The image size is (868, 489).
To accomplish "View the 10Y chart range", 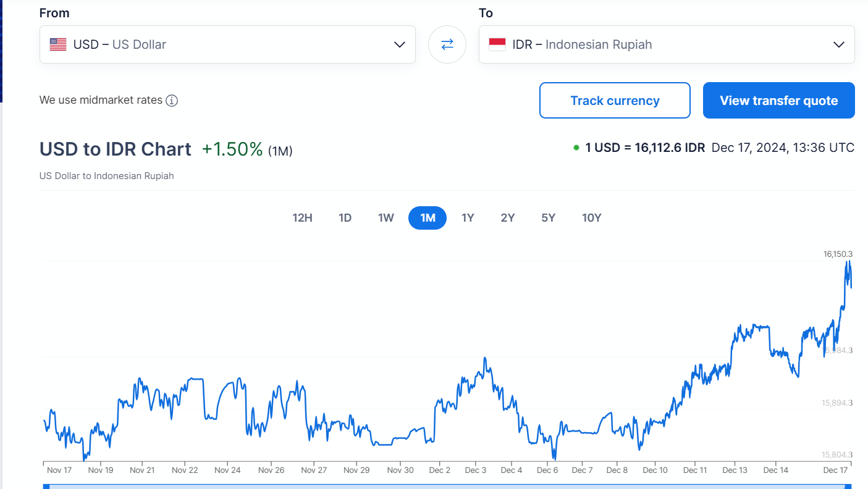I will click(x=591, y=218).
